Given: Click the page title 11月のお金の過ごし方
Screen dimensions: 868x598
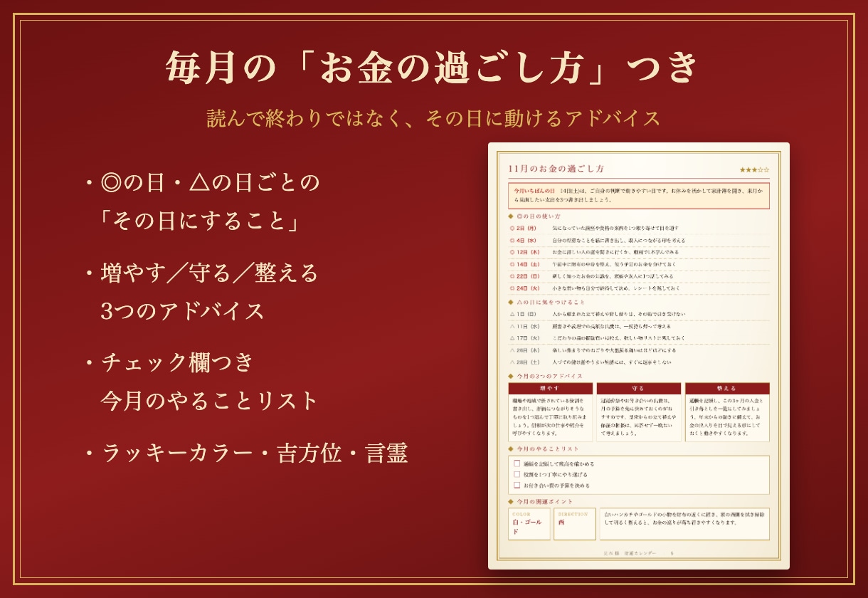Looking at the screenshot, I should (x=556, y=169).
